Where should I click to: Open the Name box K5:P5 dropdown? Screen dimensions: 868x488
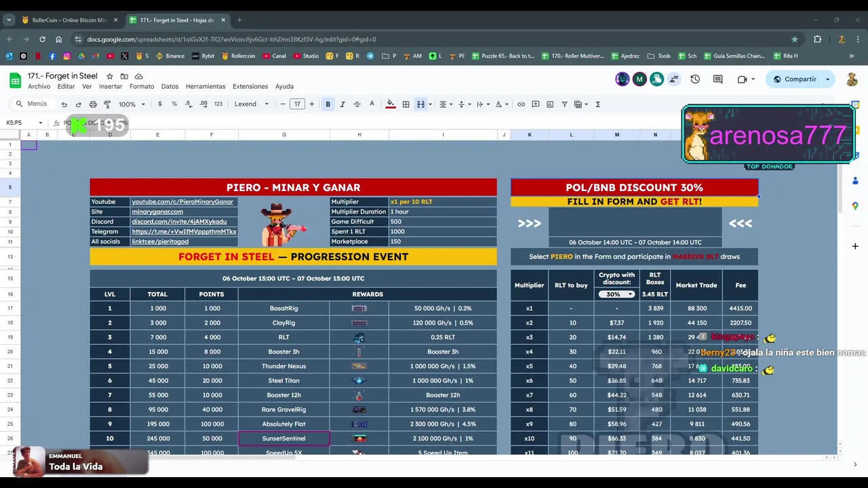[41, 123]
